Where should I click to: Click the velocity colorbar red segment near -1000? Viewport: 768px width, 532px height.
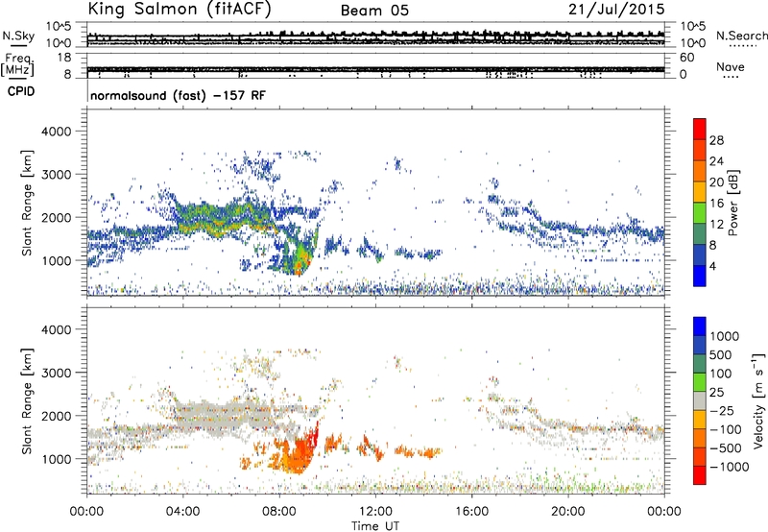pyautogui.click(x=700, y=475)
